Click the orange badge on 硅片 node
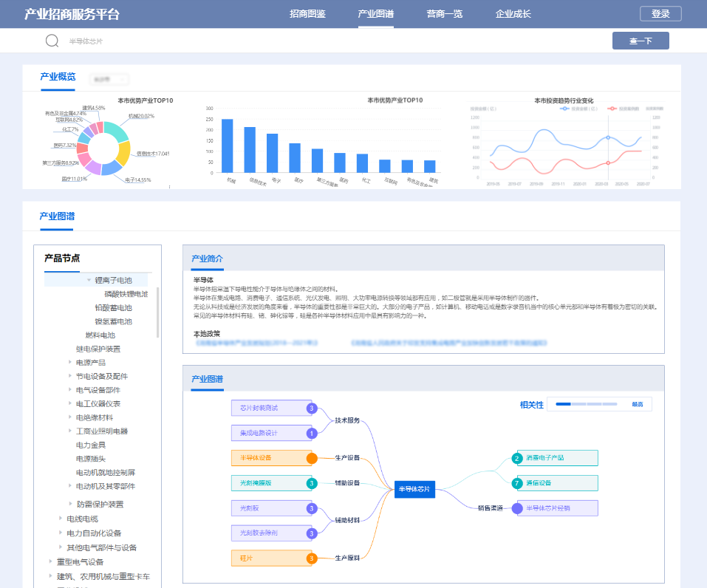This screenshot has width=707, height=588. 312,558
